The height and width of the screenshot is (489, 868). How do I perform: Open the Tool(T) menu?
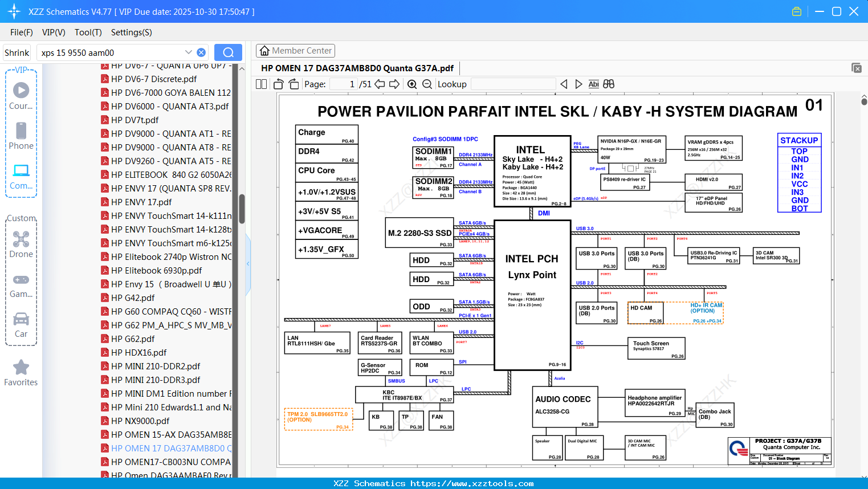coord(88,32)
